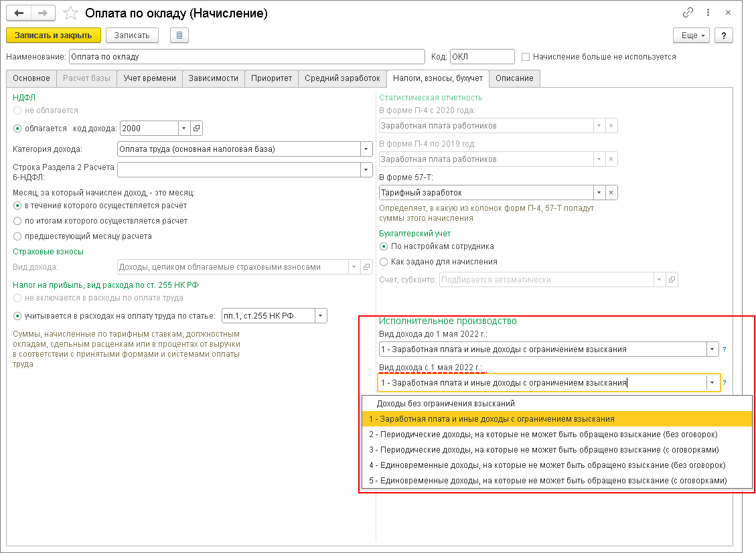Select 'не включается в расходы по оплате труда'
756x553 pixels.
click(x=17, y=298)
